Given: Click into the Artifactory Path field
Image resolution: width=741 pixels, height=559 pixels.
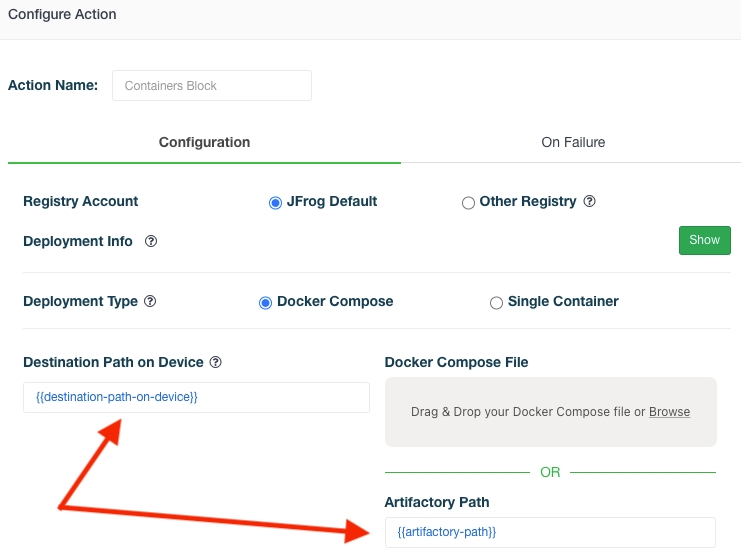Looking at the screenshot, I should coord(549,532).
